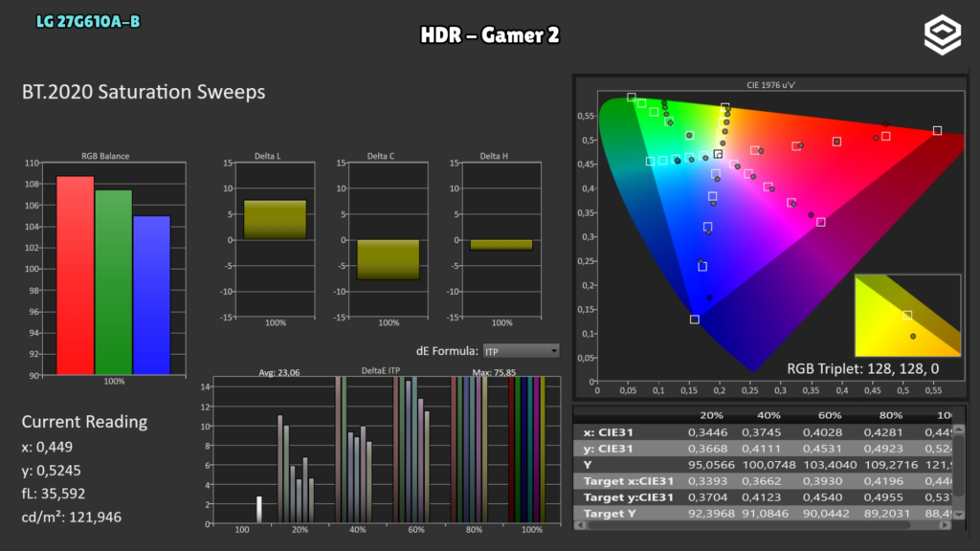
Task: Click the x: CIE31 row label
Action: [x=608, y=432]
